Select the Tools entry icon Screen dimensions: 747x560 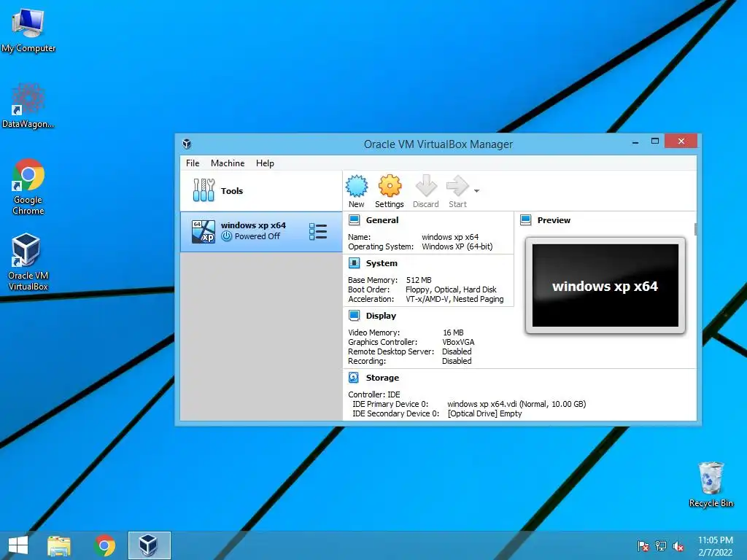tap(204, 190)
